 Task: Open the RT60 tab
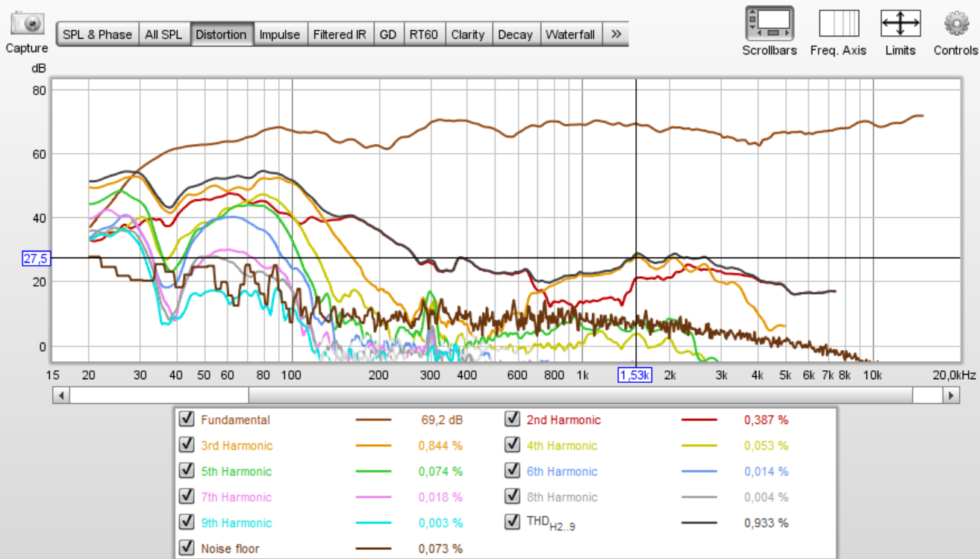(x=424, y=34)
